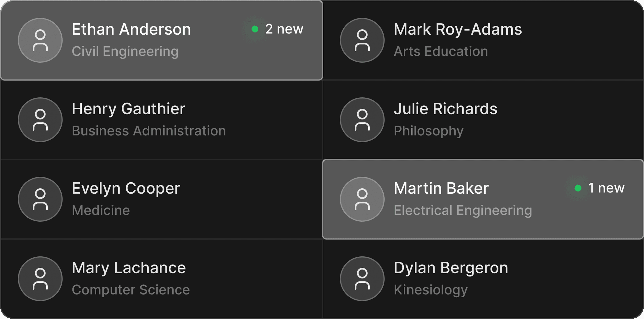Select the Ethan Anderson name label

coord(131,29)
